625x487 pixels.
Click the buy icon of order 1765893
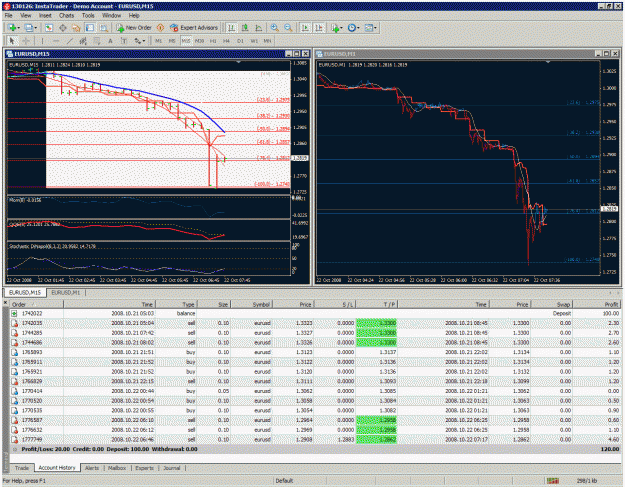(x=14, y=352)
